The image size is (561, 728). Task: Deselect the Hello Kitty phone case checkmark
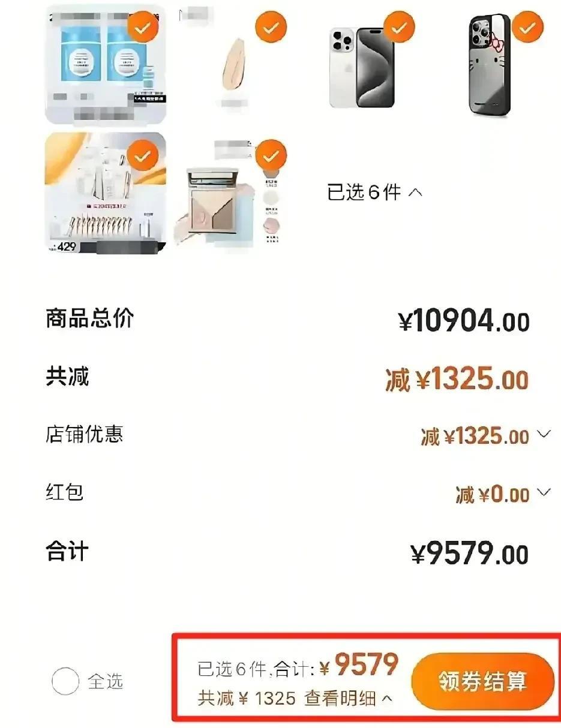coord(527,26)
